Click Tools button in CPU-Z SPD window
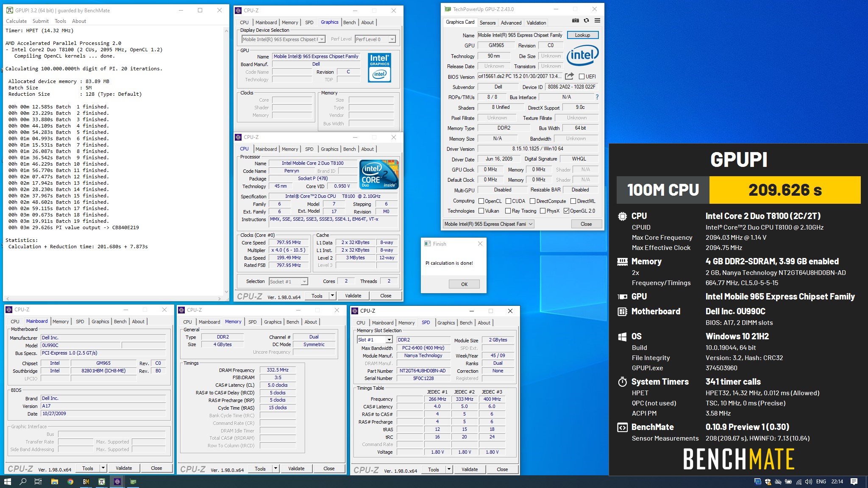The image size is (868, 488). pos(434,469)
